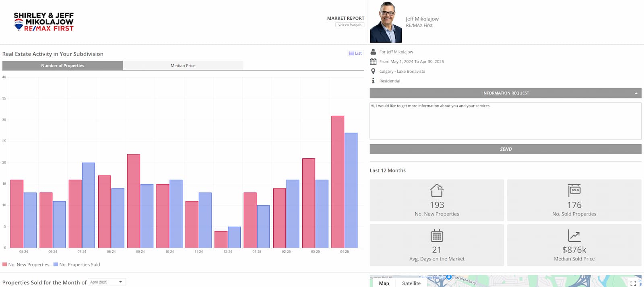Click the red 04-25 new properties bar

(338, 182)
